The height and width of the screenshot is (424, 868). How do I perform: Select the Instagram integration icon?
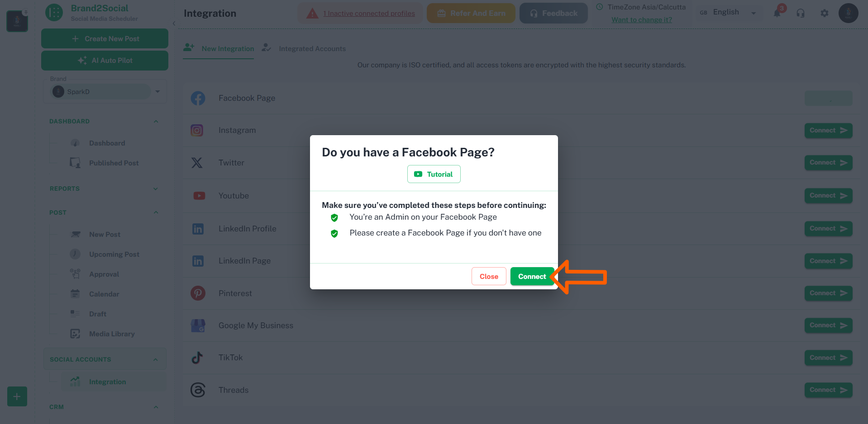coord(197,130)
